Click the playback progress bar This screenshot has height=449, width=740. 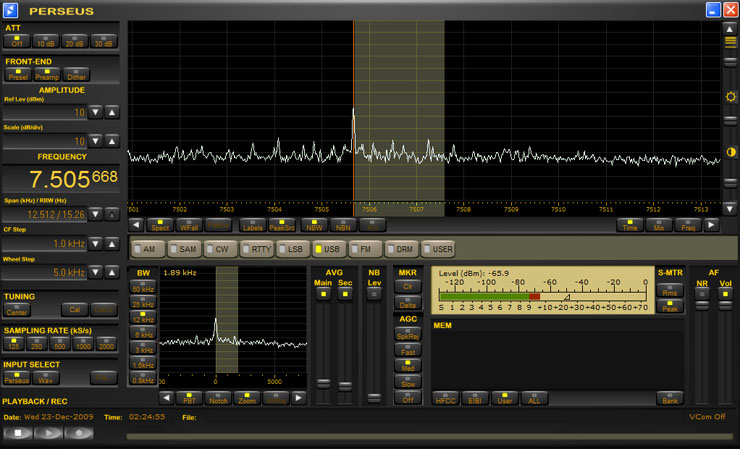coord(431,437)
